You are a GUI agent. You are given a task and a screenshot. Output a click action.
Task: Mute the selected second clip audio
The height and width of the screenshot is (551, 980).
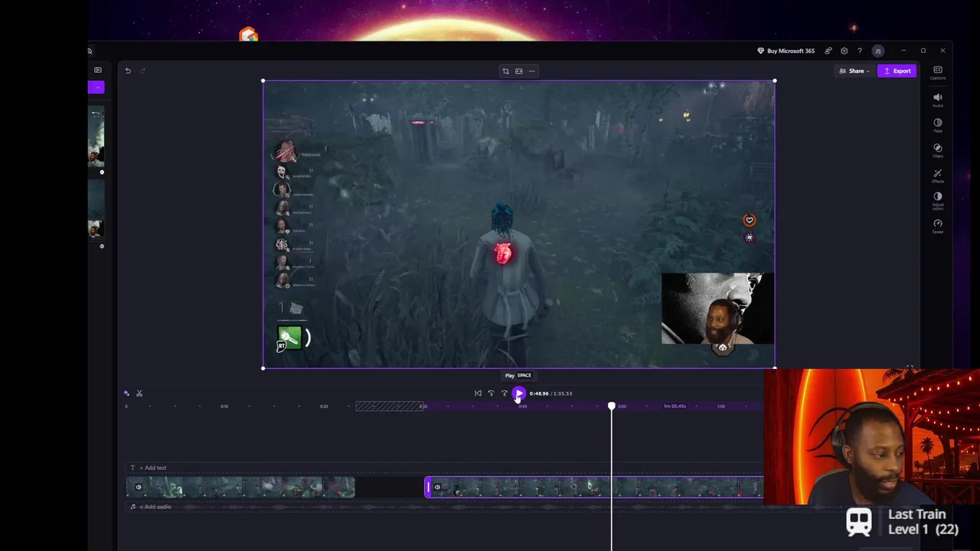[437, 487]
